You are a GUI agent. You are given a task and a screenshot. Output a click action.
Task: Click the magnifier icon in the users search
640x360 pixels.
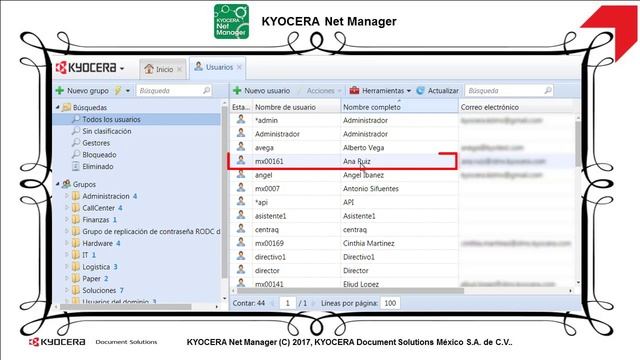coord(548,90)
